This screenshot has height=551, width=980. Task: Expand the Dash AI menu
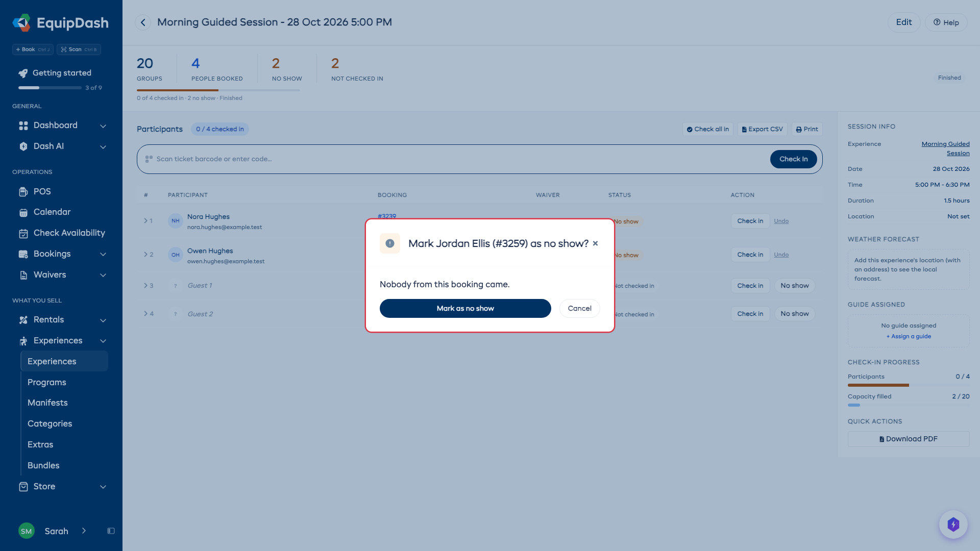pos(103,146)
